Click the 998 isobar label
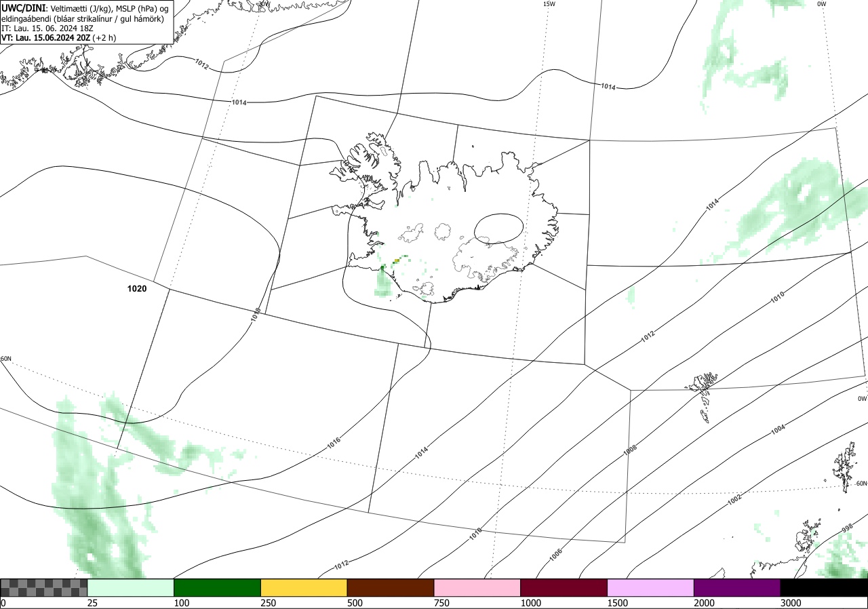 pyautogui.click(x=847, y=528)
